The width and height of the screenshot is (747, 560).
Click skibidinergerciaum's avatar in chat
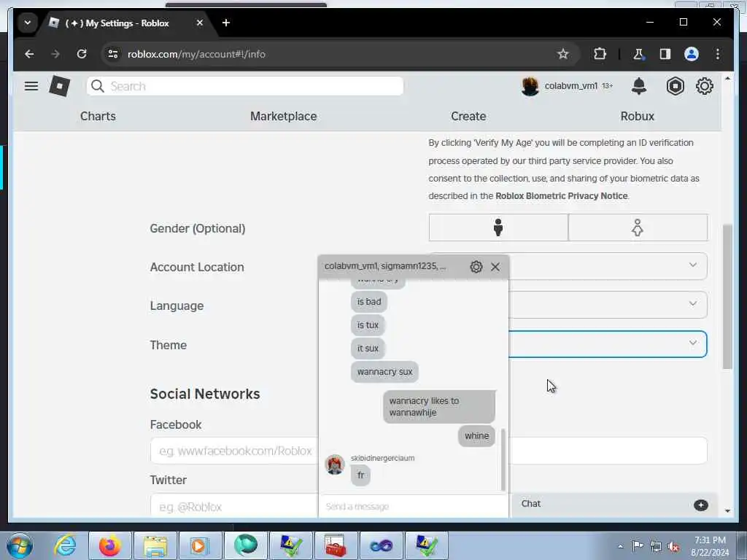point(334,464)
